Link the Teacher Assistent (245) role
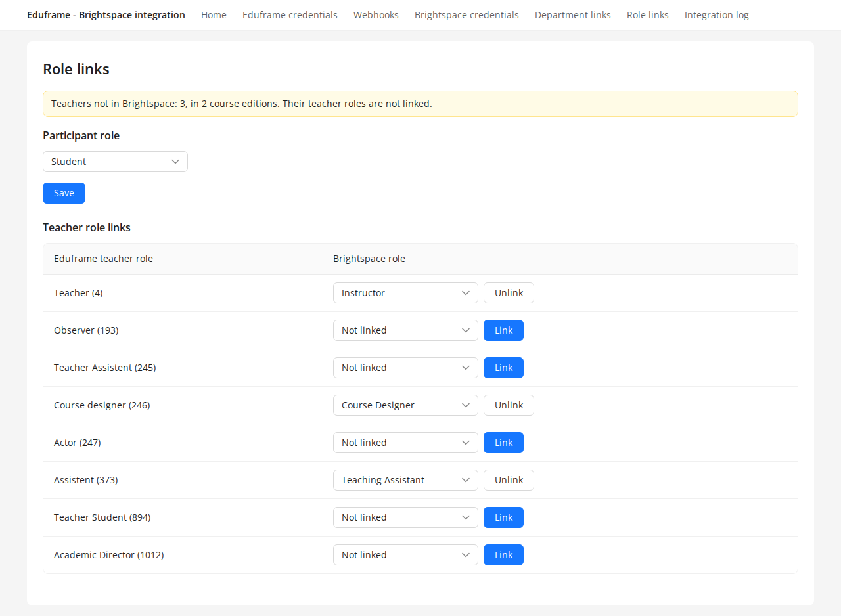Viewport: 841px width, 616px height. (x=503, y=368)
